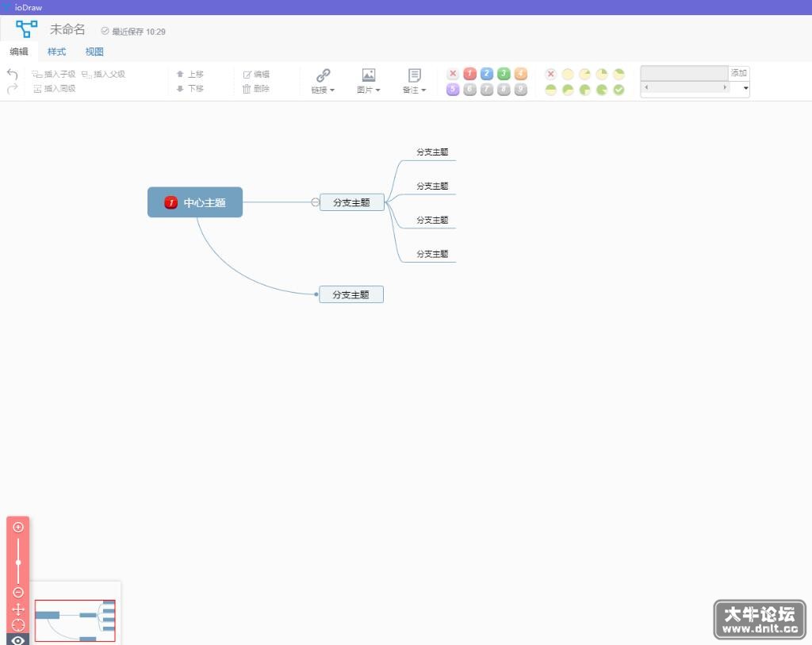Click 插入父级 to insert parent topic

(x=104, y=74)
